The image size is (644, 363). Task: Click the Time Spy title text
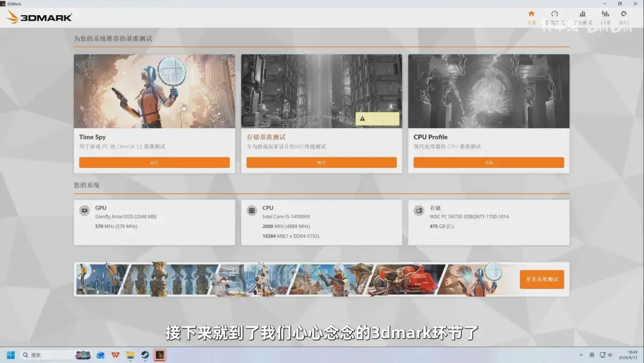tap(92, 137)
